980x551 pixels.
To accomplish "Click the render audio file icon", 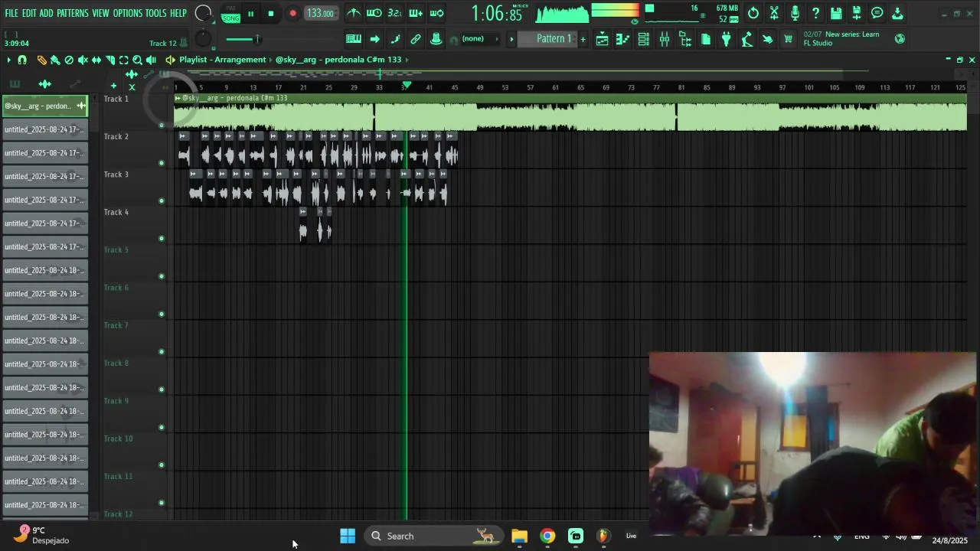I will [857, 13].
